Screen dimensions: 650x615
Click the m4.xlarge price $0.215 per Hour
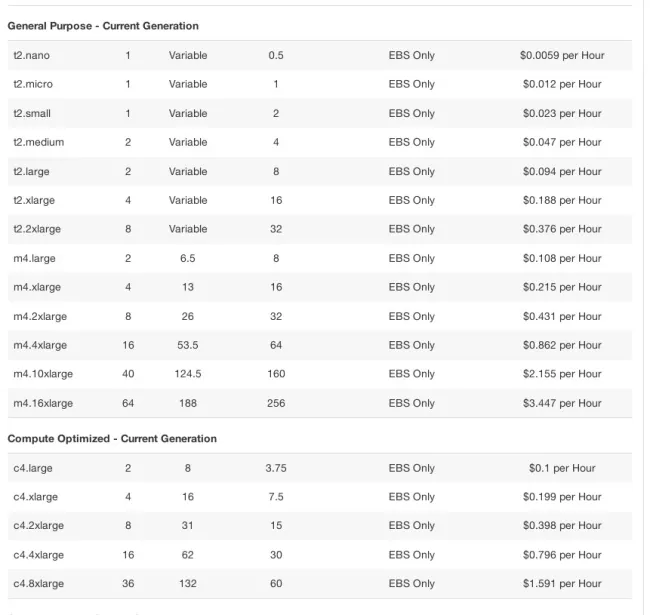tap(562, 287)
